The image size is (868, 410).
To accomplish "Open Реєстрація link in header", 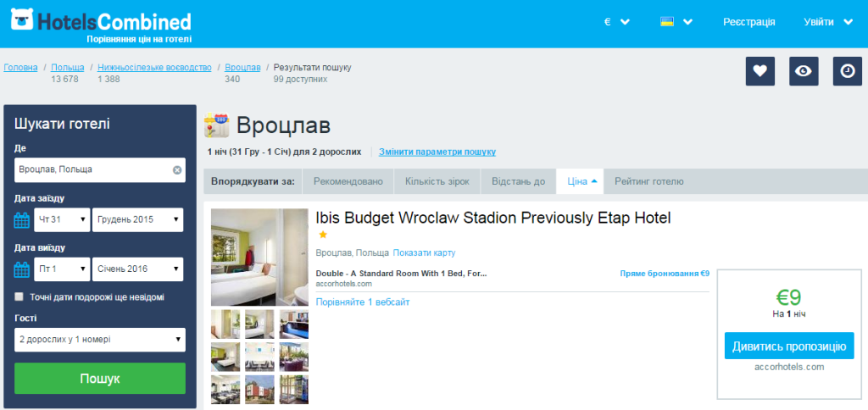I will click(x=749, y=22).
